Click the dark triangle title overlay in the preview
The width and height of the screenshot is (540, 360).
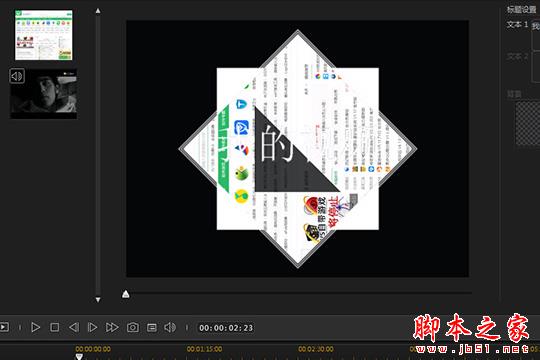click(x=282, y=162)
